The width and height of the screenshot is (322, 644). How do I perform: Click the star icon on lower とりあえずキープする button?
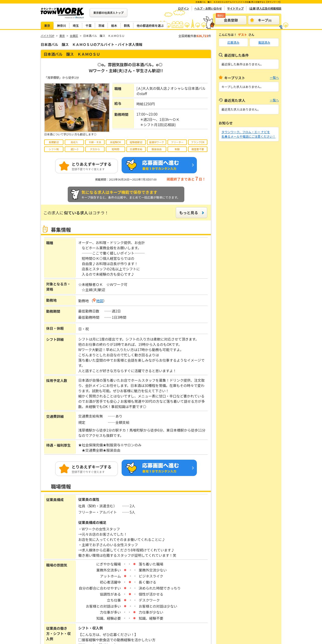click(64, 469)
